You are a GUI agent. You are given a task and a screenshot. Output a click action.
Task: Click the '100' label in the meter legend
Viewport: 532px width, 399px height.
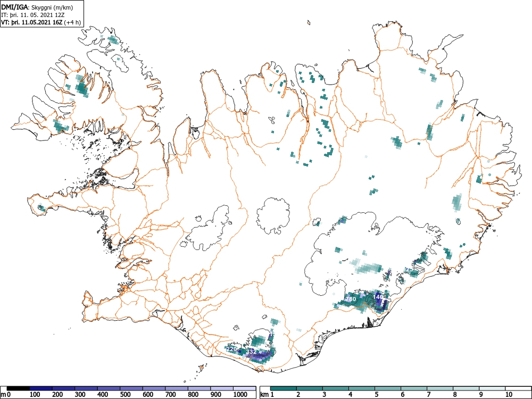(x=35, y=395)
